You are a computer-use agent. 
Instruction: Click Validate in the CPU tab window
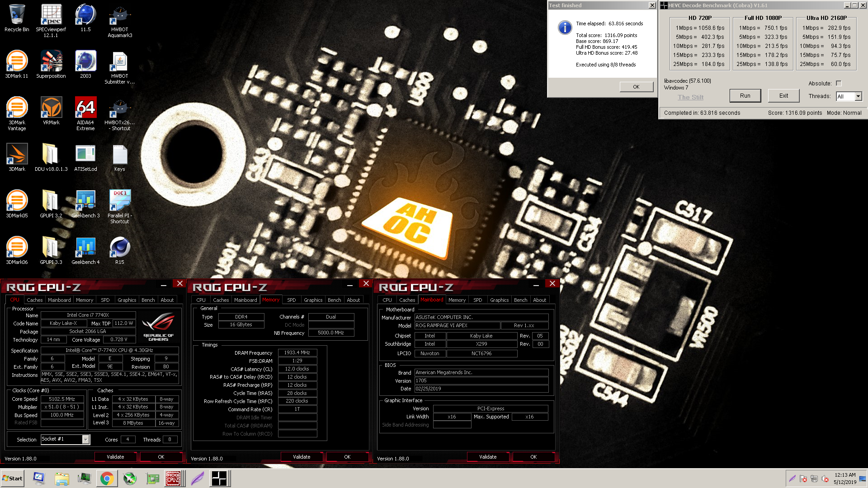115,457
